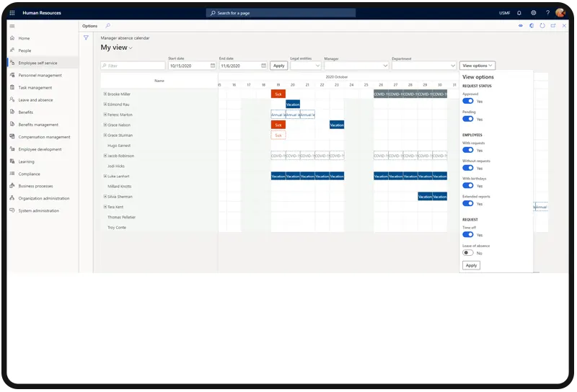Disable the With birthdays toggle
This screenshot has width=577, height=392.
468,185
